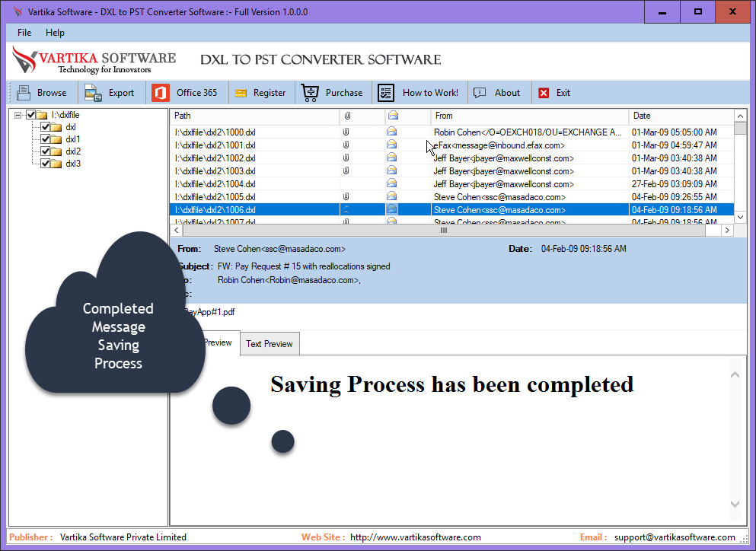Click the Export icon in toolbar
Screen dimensions: 756x551
tap(93, 93)
